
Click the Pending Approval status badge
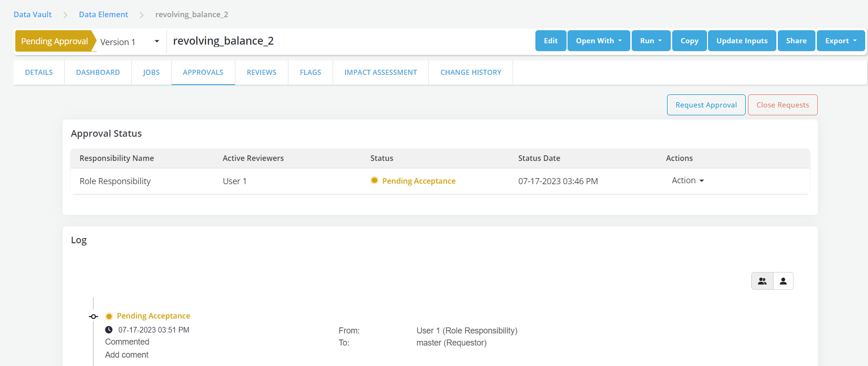pos(54,41)
